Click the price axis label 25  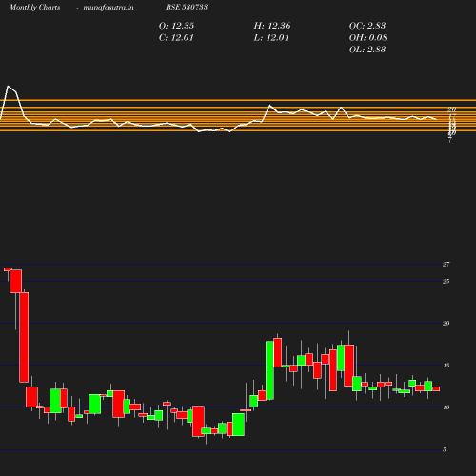[446, 281]
